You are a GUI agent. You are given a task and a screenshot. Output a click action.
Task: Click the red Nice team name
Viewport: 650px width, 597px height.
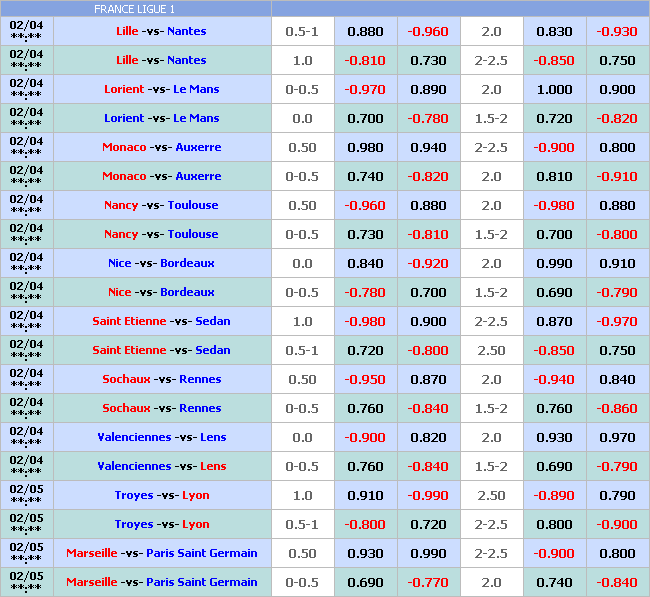(x=120, y=292)
